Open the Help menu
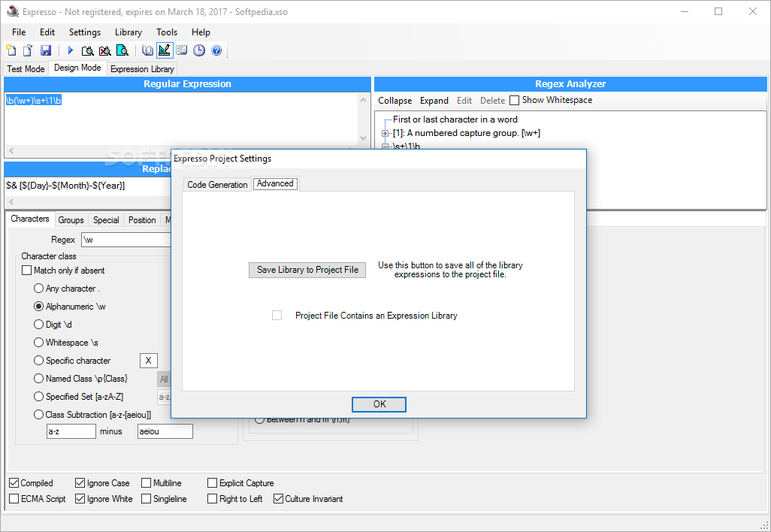The height and width of the screenshot is (532, 771). (201, 32)
